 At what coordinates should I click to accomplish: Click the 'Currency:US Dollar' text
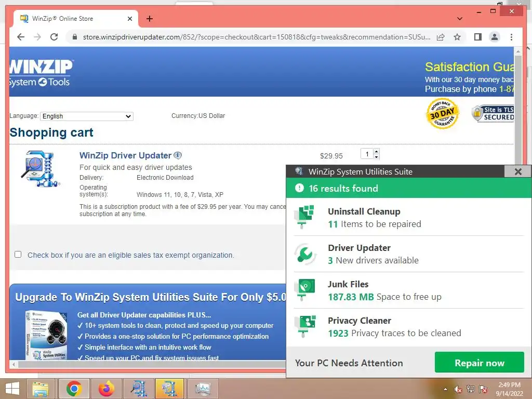coord(198,116)
